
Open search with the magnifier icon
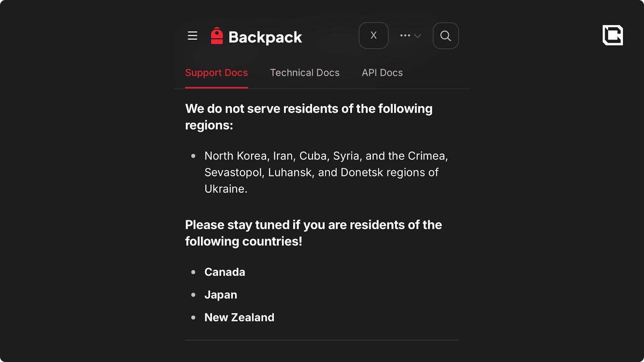pos(446,36)
